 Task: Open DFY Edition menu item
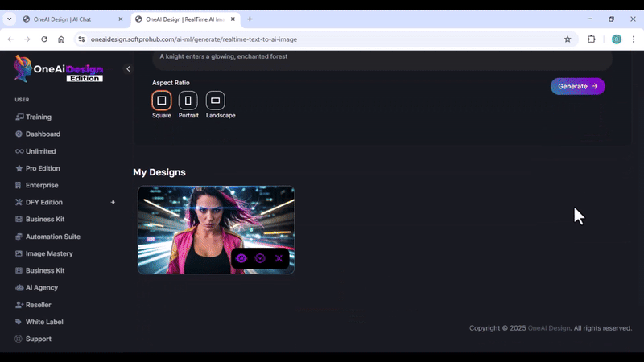click(x=39, y=202)
